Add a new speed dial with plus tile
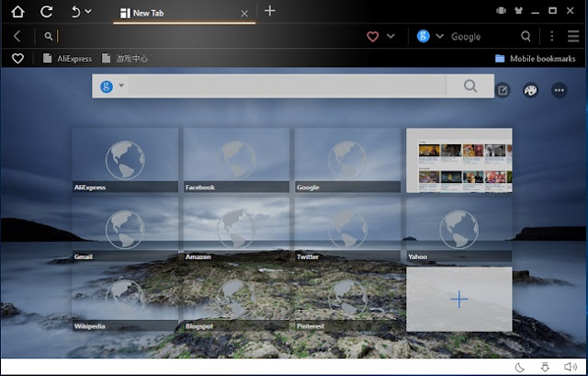 [459, 299]
